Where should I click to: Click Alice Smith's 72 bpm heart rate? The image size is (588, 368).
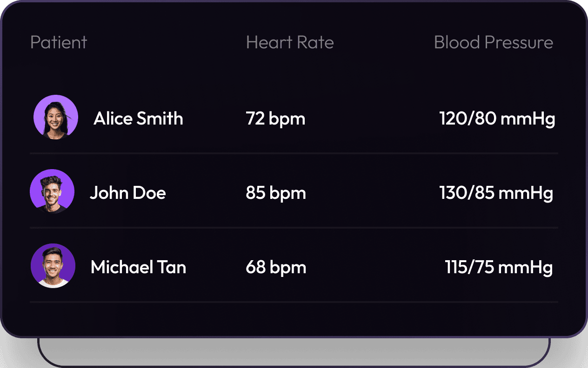[x=275, y=119]
